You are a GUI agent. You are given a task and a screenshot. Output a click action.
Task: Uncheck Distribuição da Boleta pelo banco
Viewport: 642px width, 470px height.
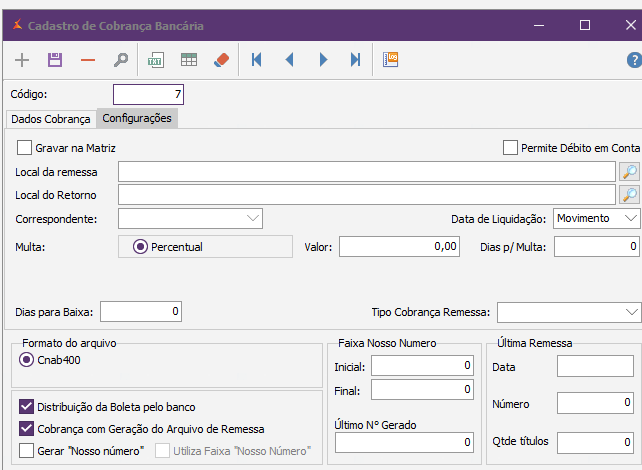point(26,407)
